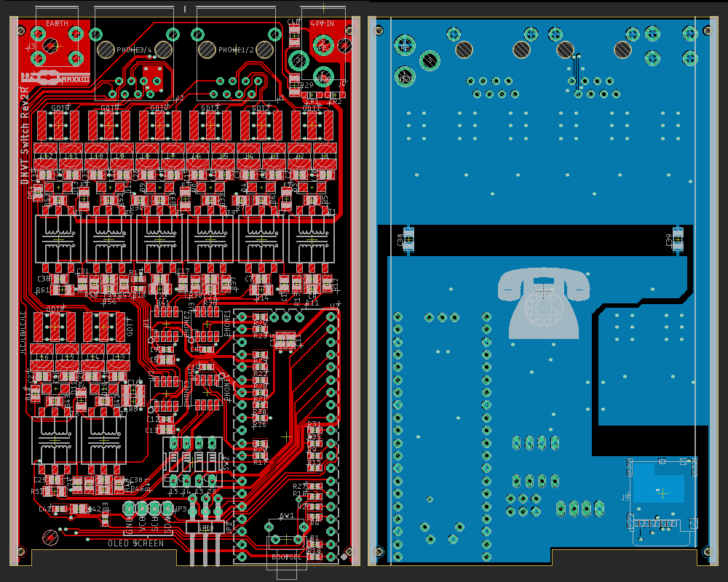Select the GDT3 footprint
728x582 pixels.
(x=210, y=126)
